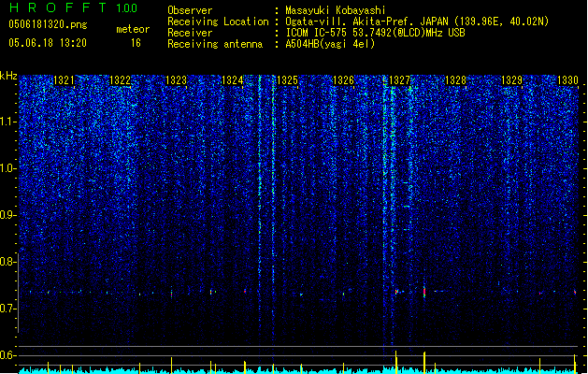588x374 pixels.
Task: Click the 'Observer' label
Action: point(190,10)
